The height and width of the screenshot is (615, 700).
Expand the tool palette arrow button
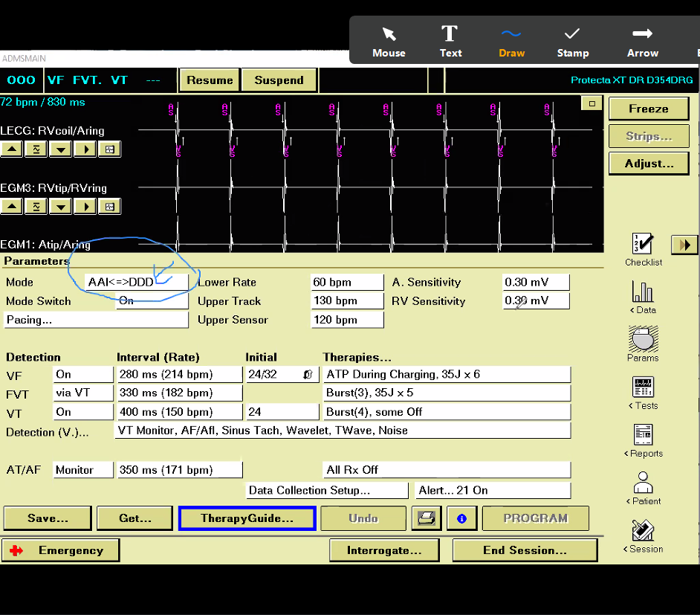(684, 245)
